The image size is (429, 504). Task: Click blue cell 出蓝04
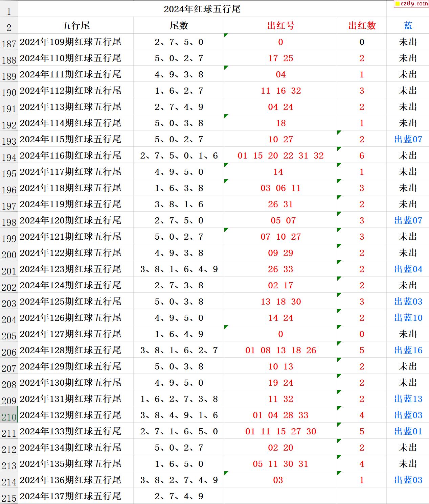pyautogui.click(x=408, y=269)
